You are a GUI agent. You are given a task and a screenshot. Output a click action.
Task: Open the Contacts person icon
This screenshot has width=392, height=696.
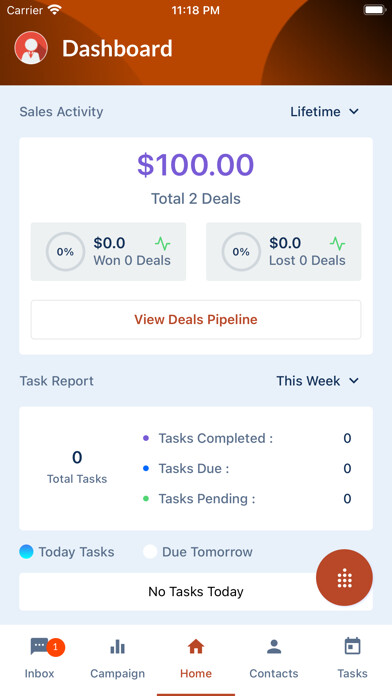point(274,647)
